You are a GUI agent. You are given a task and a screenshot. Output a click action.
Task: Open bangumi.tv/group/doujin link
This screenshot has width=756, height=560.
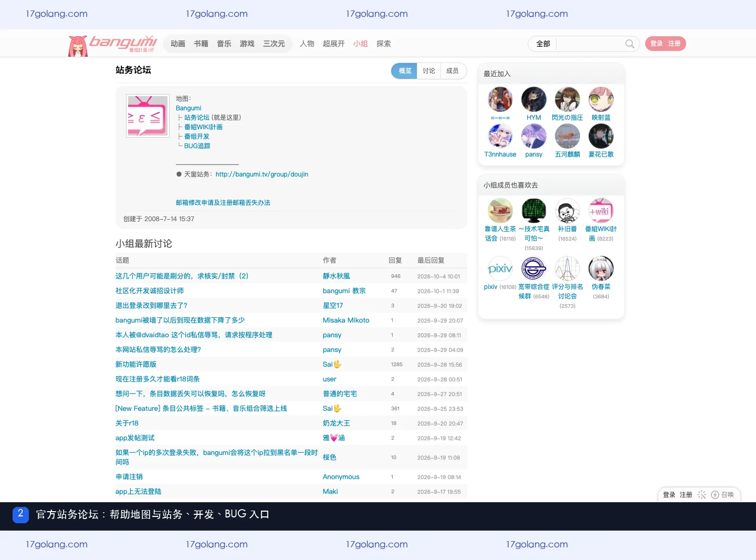262,174
